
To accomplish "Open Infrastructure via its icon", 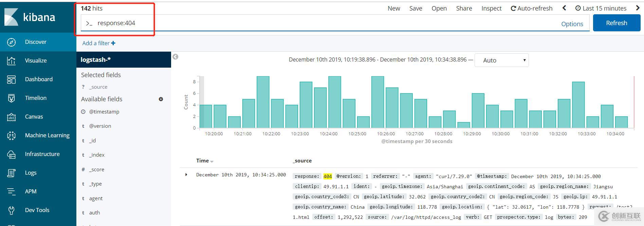I will tap(11, 154).
